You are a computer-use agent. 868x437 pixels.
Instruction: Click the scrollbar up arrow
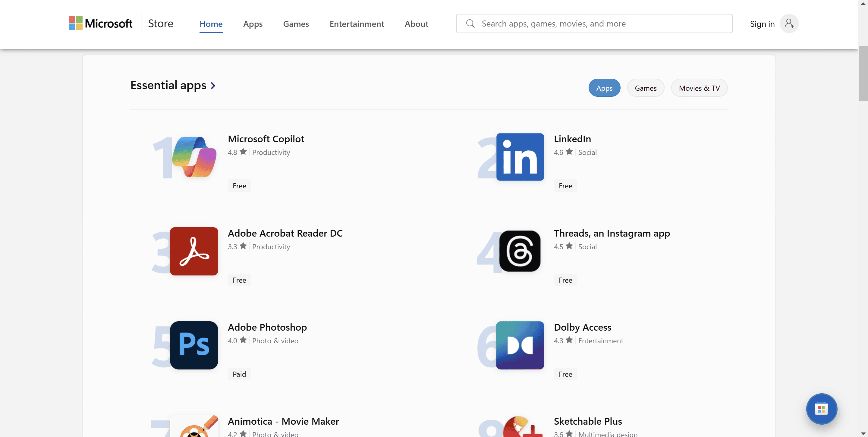pos(863,3)
